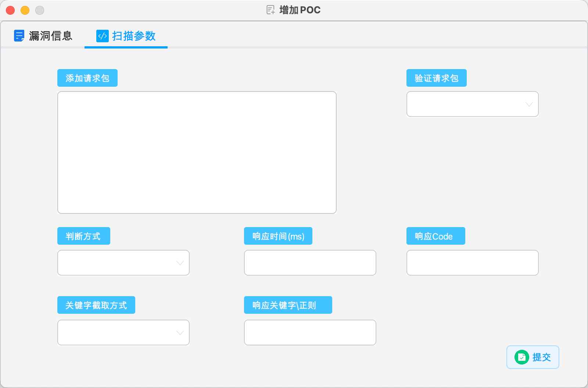Click the 响应关键字\正则 label button
Screen dimensions: 588x388
point(288,305)
